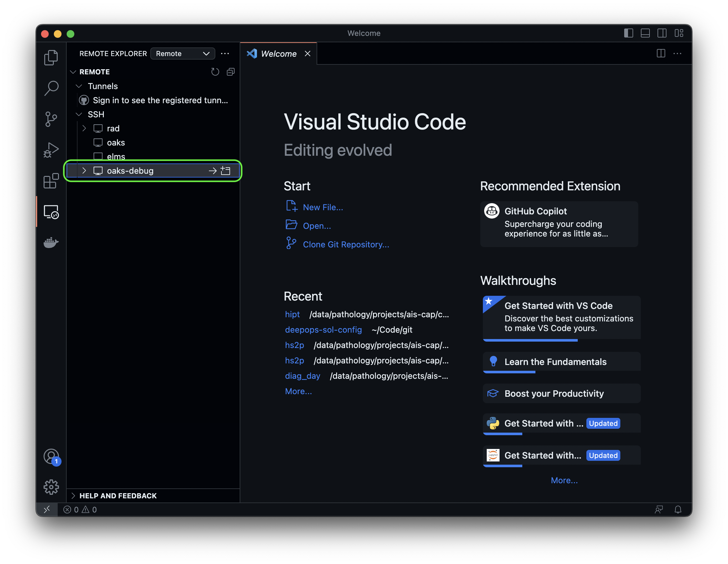Click the Updated badge on the Python walkthrough
The image size is (728, 564).
(x=603, y=423)
